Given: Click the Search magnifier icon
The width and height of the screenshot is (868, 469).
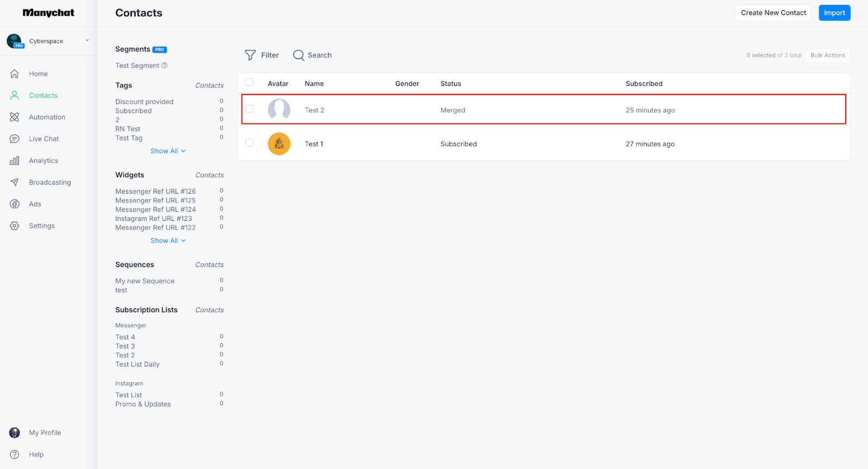Looking at the screenshot, I should pos(298,55).
